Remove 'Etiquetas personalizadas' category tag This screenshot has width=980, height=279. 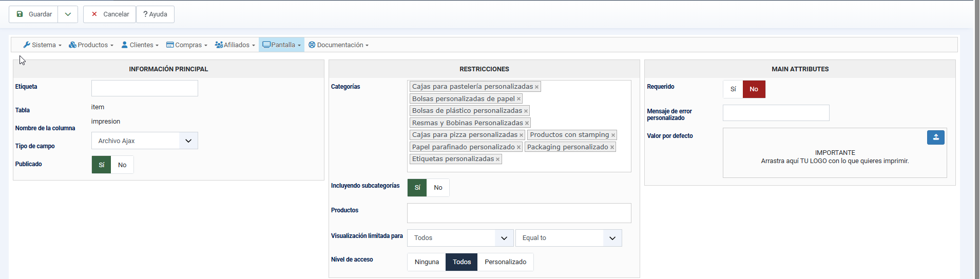(497, 160)
